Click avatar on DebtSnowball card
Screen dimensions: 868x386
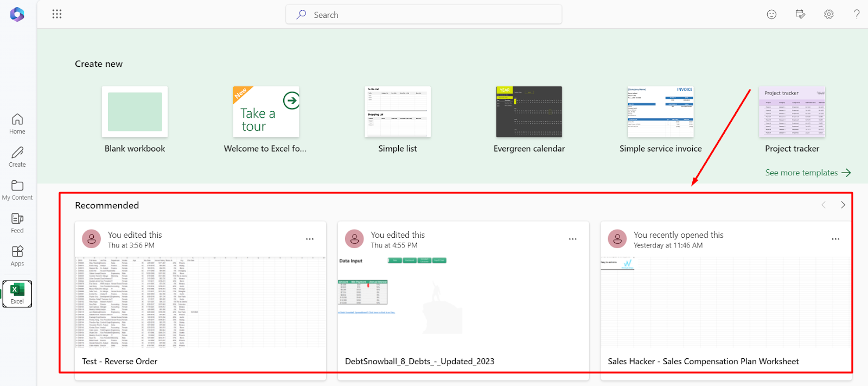click(x=354, y=239)
